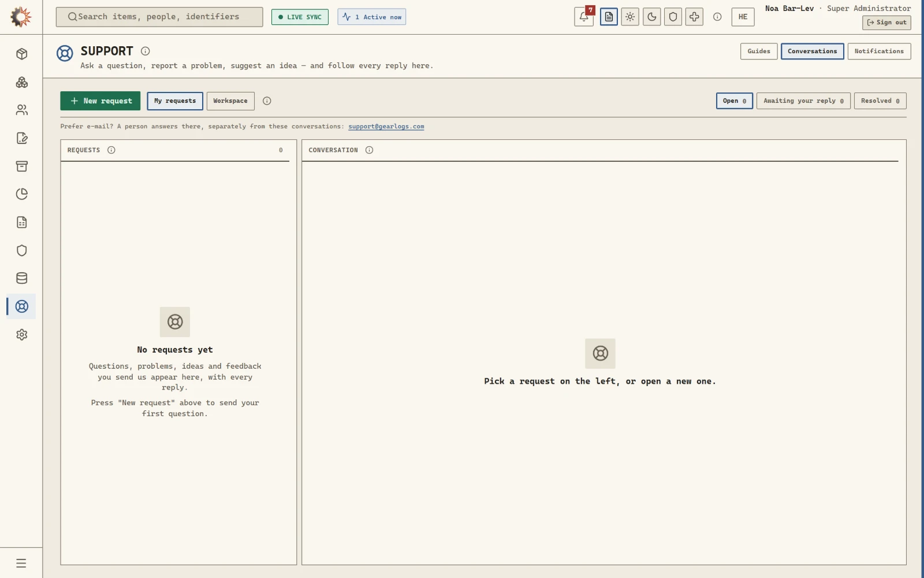
Task: Sign out of the account
Action: tap(886, 23)
